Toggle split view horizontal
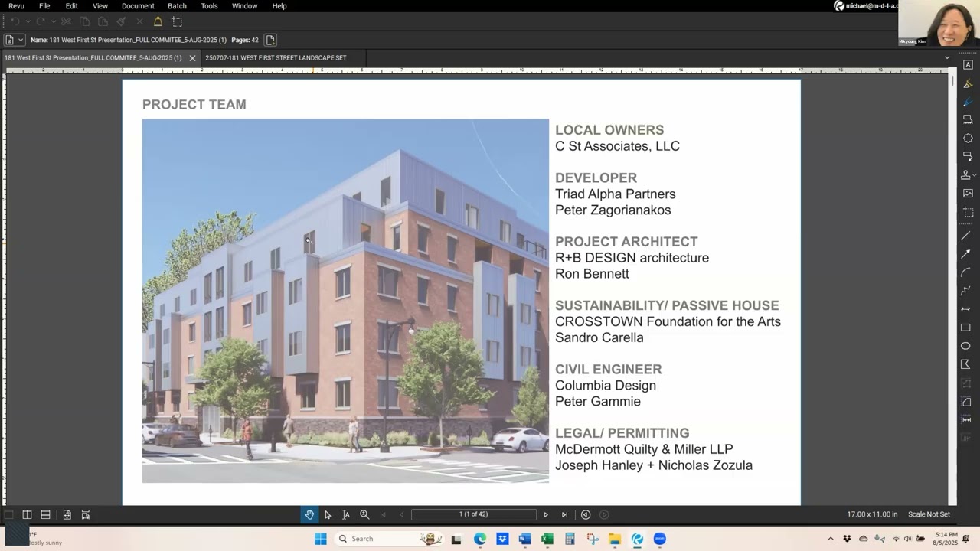 [x=45, y=514]
